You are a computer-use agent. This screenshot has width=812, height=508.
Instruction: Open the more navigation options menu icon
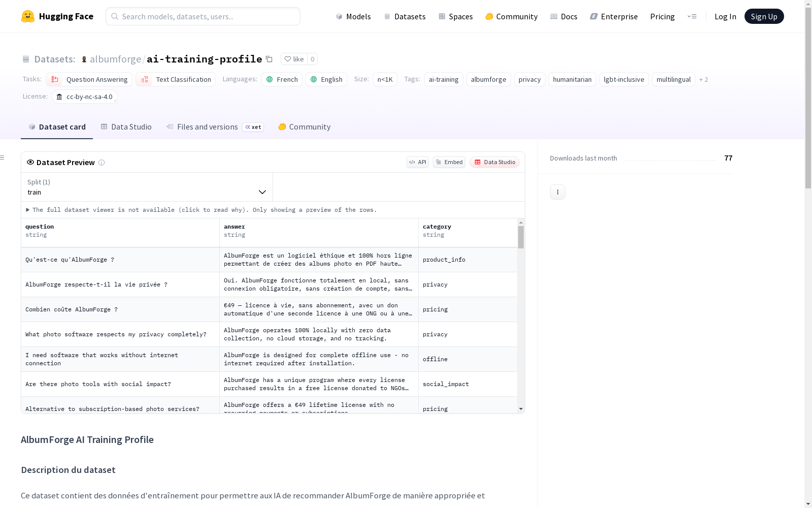692,16
